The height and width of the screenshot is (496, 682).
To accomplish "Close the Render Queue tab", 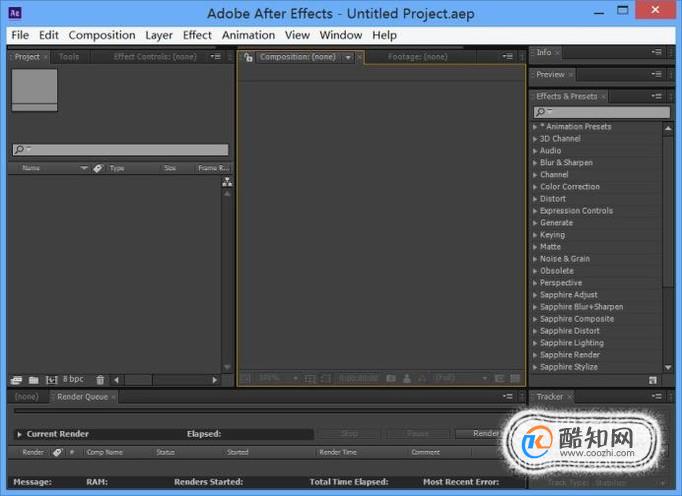I will coord(113,397).
